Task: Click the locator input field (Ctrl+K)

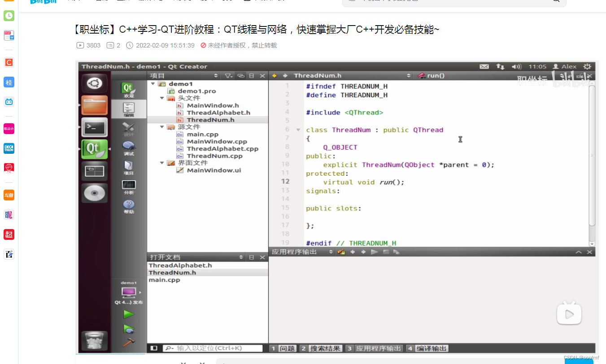Action: [213, 348]
